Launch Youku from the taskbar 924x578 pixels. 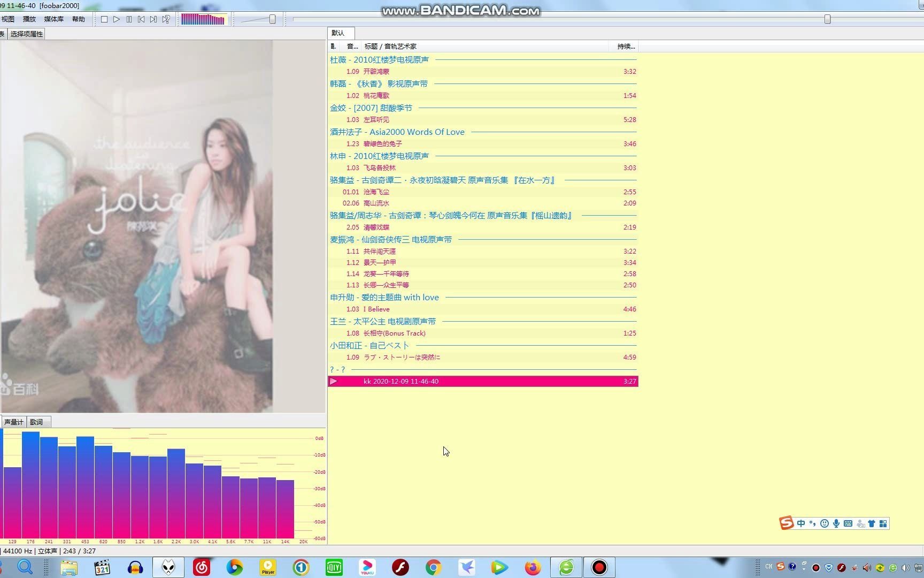tap(367, 567)
